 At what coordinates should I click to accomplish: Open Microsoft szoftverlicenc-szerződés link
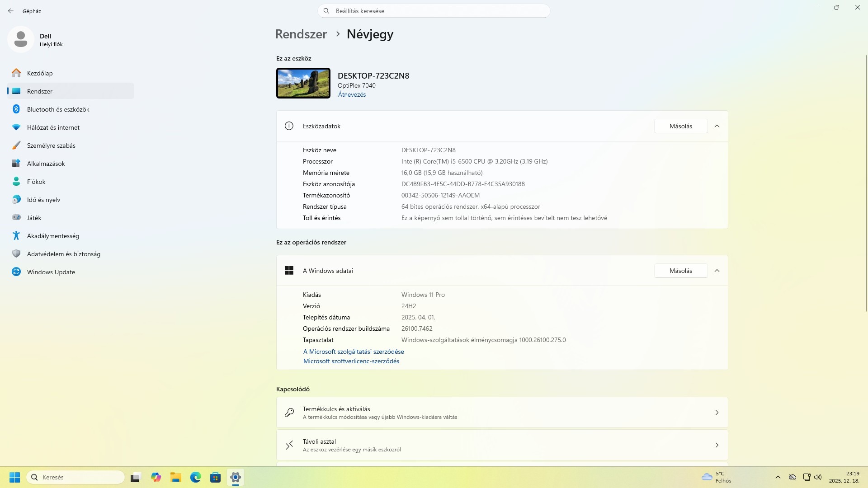coord(351,361)
